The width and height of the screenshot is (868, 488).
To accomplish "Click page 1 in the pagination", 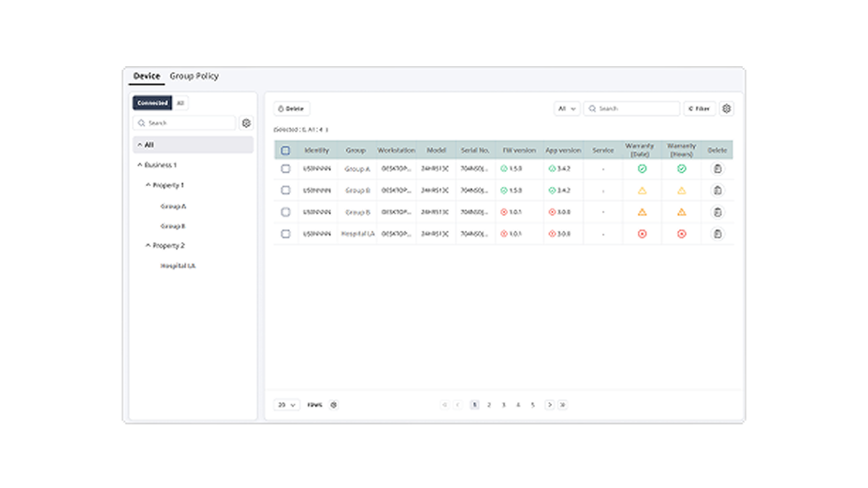I will 474,405.
